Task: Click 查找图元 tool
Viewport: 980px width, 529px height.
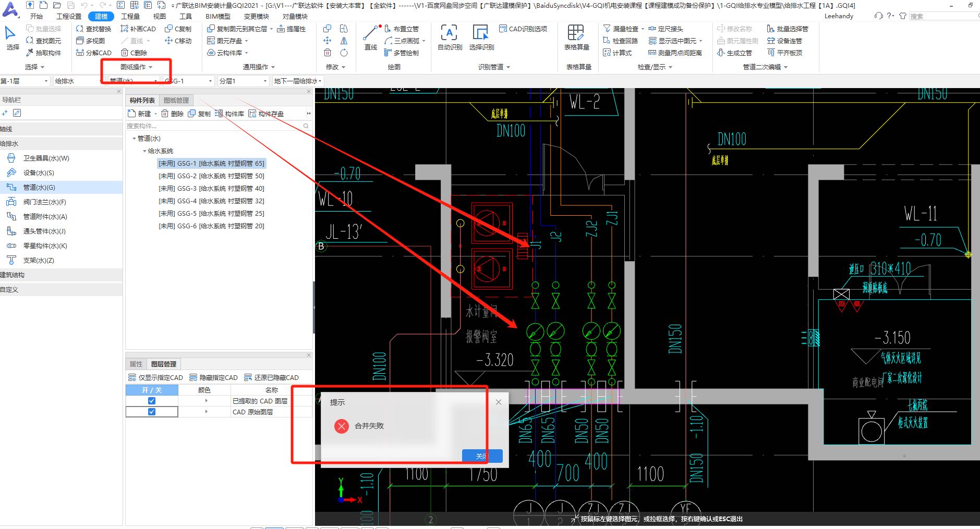Action: [43, 41]
